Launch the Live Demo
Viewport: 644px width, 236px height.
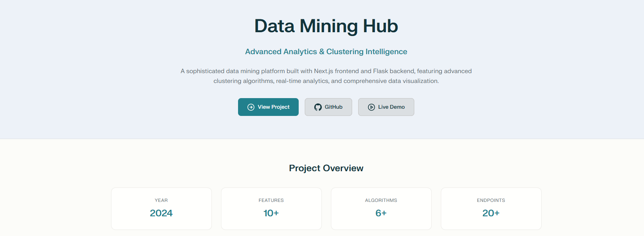tap(386, 107)
